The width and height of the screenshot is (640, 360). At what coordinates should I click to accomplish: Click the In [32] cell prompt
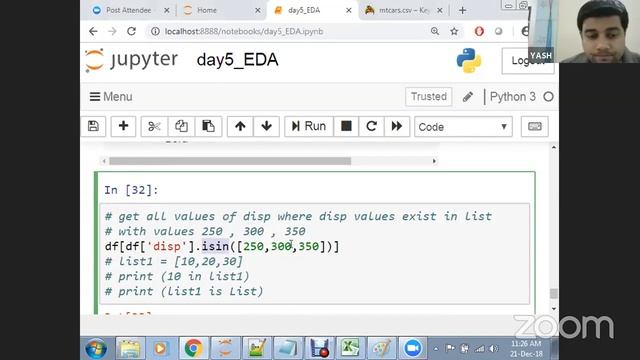pos(131,190)
